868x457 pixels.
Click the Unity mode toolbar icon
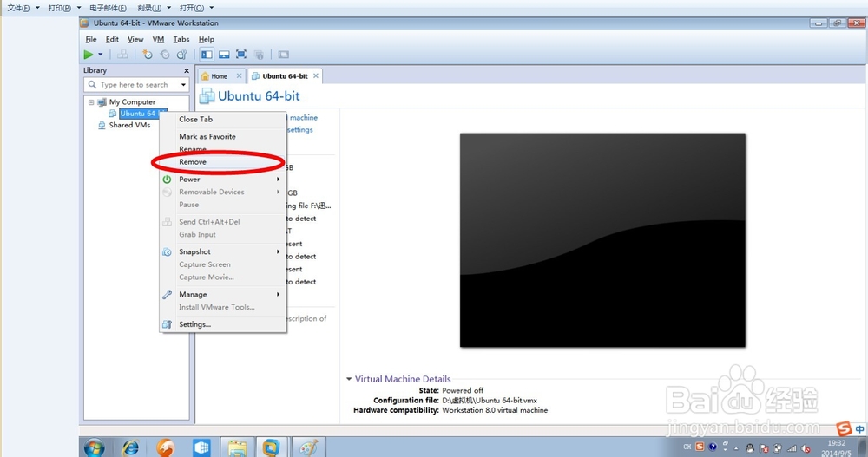[259, 55]
